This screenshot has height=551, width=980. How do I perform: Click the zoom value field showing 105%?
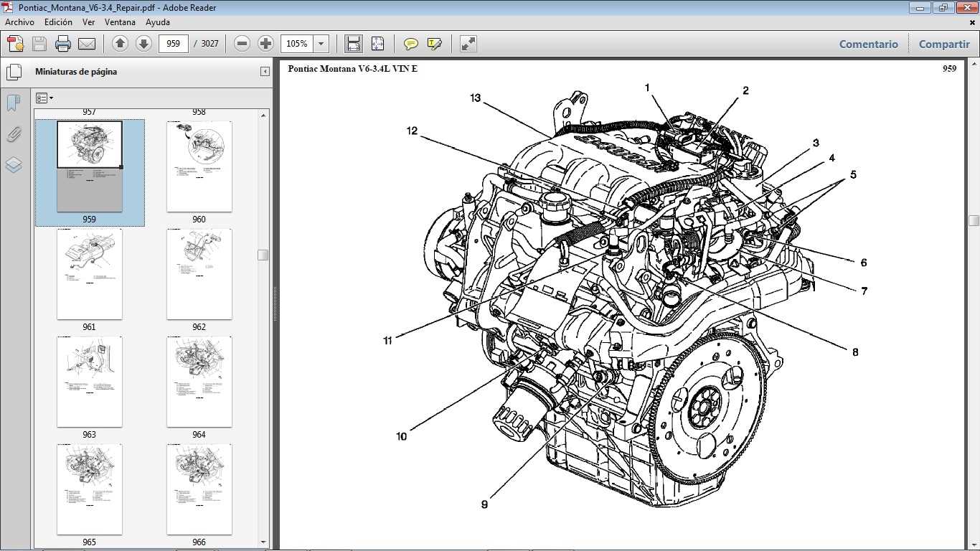coord(297,44)
